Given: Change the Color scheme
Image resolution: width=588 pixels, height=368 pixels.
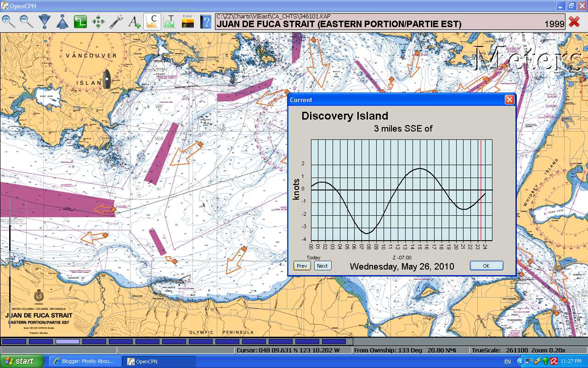Looking at the screenshot, I should click(187, 22).
